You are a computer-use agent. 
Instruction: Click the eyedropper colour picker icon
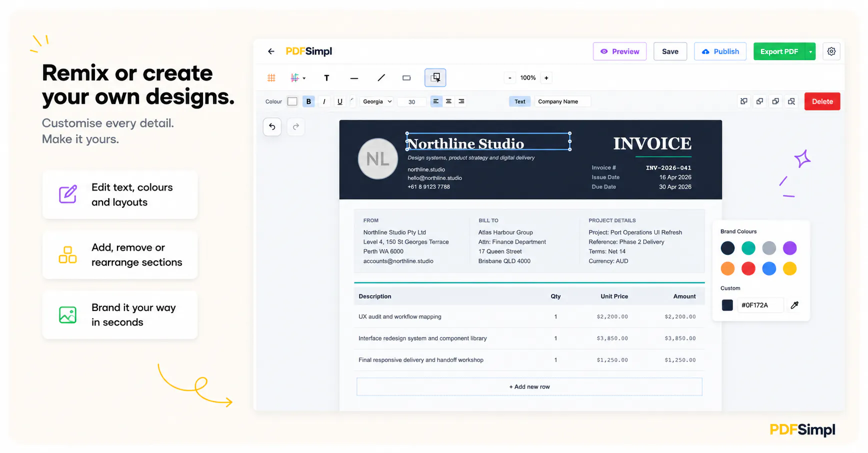794,305
